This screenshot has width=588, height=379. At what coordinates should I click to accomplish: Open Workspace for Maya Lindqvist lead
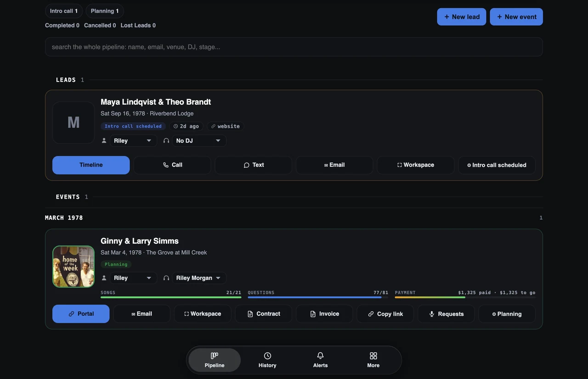click(415, 165)
